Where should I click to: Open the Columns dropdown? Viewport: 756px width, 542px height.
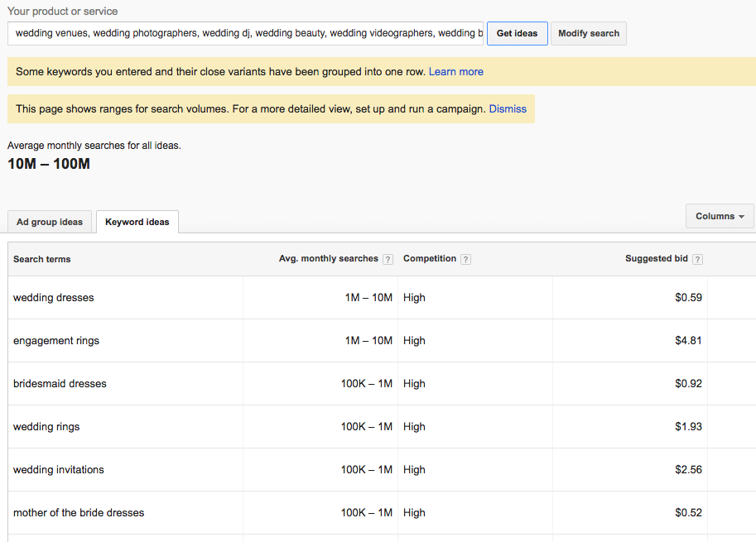point(720,216)
